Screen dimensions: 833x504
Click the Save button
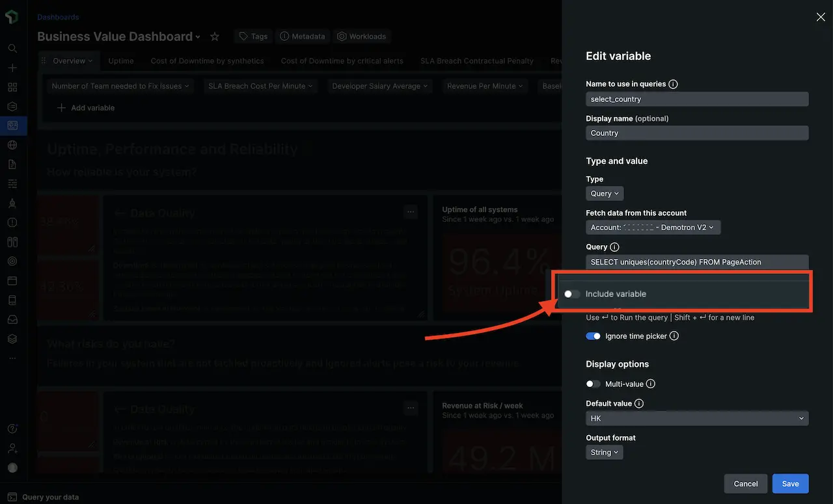point(790,483)
